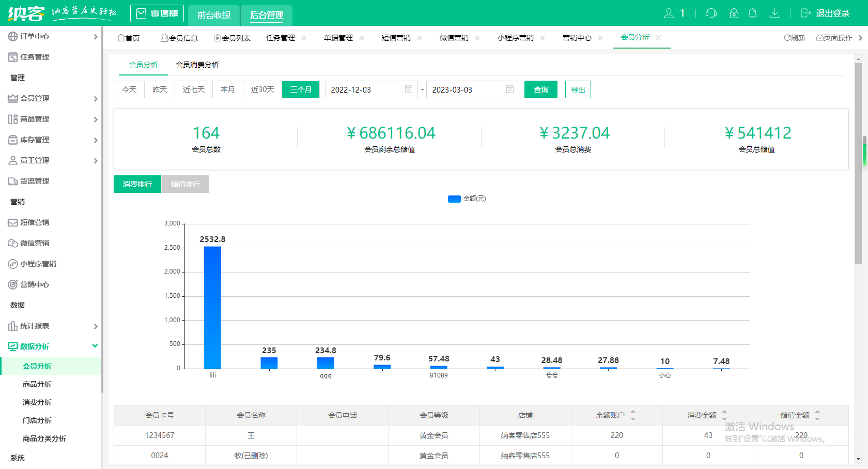Click 刷新 refresh button
868x469 pixels.
[795, 38]
